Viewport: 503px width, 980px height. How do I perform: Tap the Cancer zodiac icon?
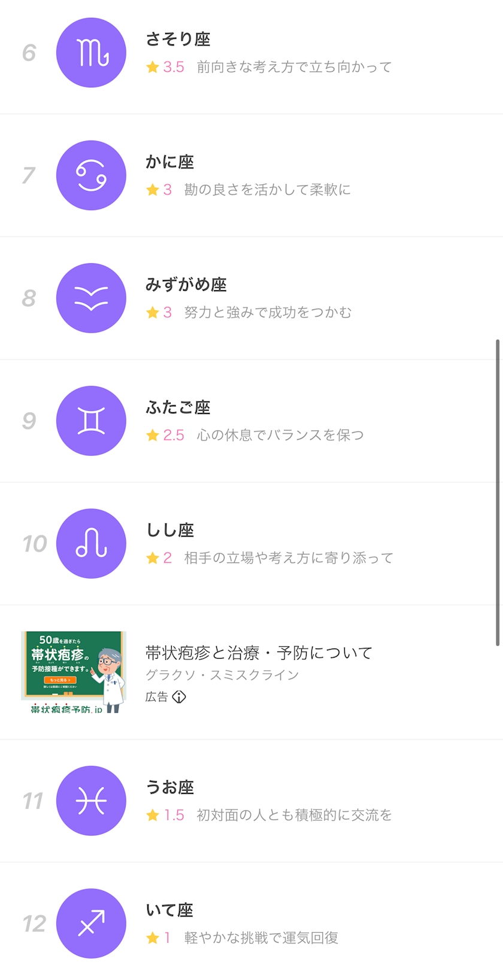tap(91, 175)
